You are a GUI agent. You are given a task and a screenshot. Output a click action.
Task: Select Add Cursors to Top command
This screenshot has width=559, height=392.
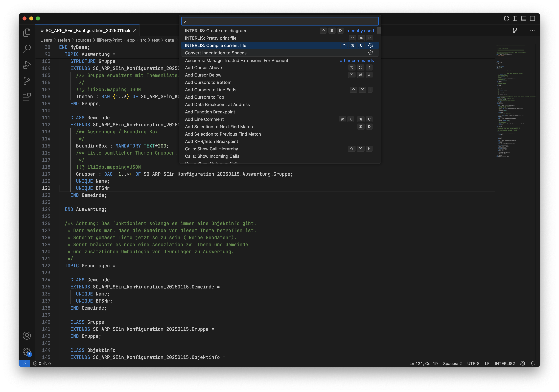coord(280,97)
